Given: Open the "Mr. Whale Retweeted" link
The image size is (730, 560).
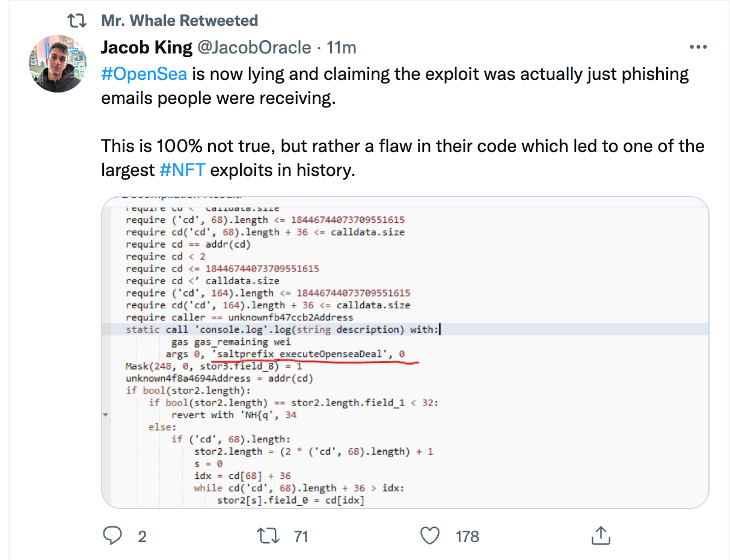Looking at the screenshot, I should point(179,21).
